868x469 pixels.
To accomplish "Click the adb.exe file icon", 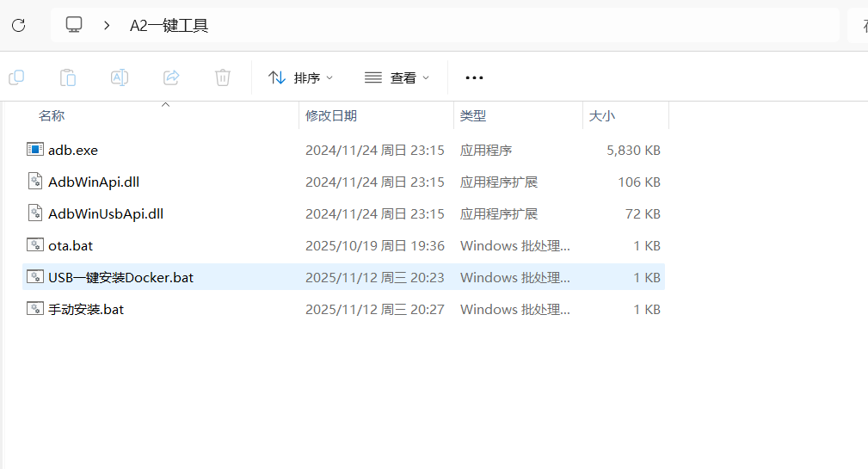I will 35,150.
